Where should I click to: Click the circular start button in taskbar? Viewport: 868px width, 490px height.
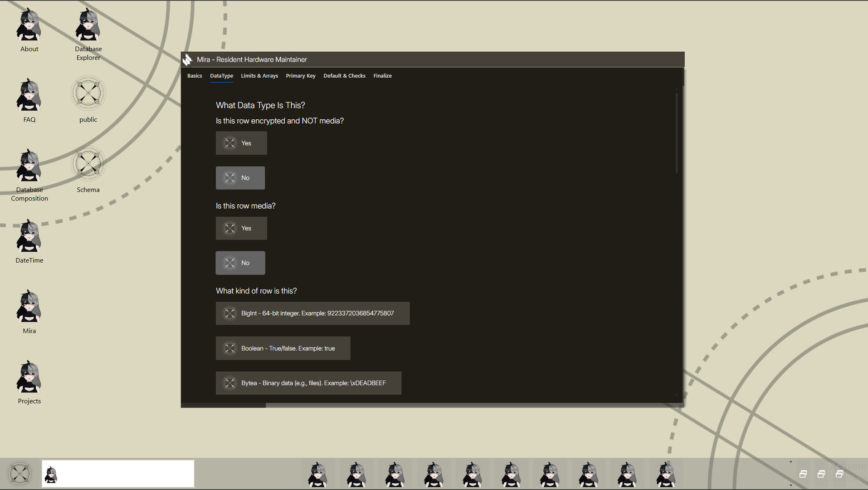click(x=20, y=474)
